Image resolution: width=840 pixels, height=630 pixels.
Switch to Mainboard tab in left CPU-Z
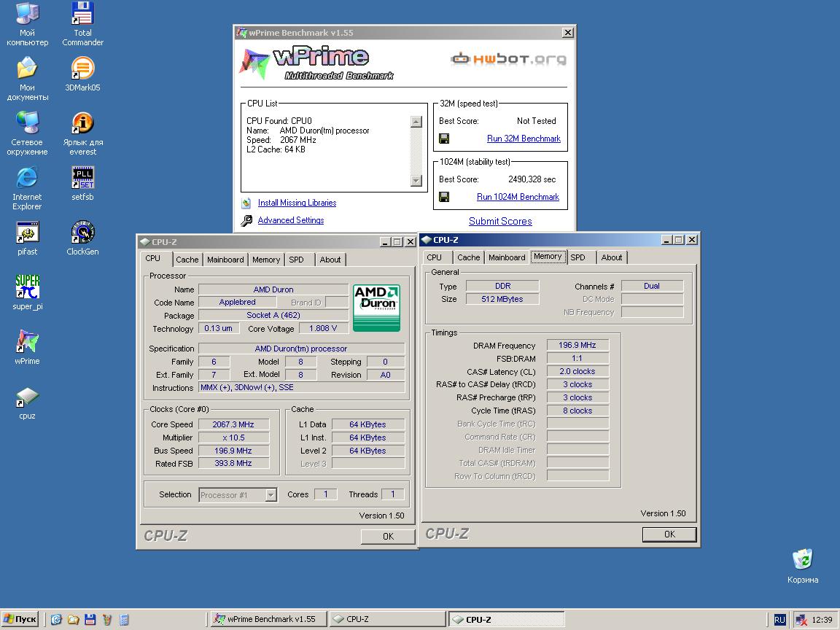coord(225,260)
